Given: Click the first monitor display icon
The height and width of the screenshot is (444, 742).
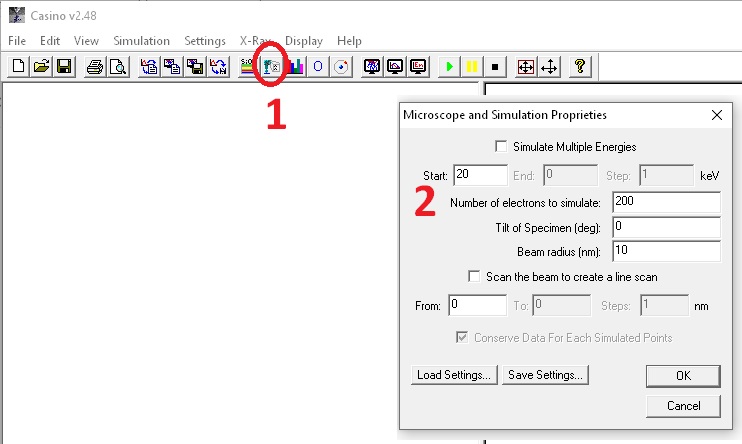Looking at the screenshot, I should [x=372, y=66].
